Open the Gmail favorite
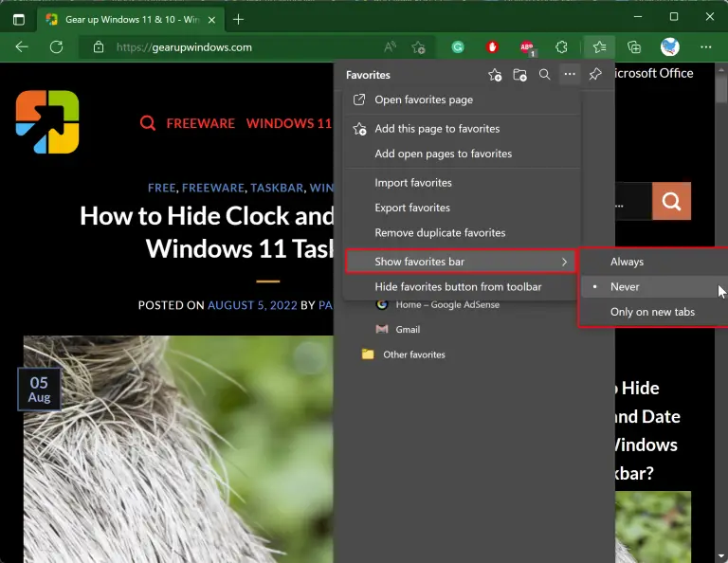 point(398,330)
